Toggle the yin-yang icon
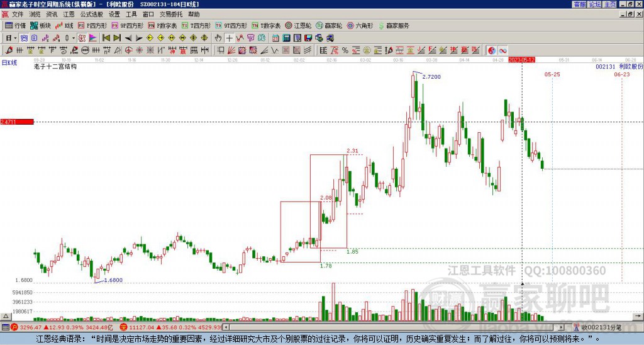 tap(492, 50)
